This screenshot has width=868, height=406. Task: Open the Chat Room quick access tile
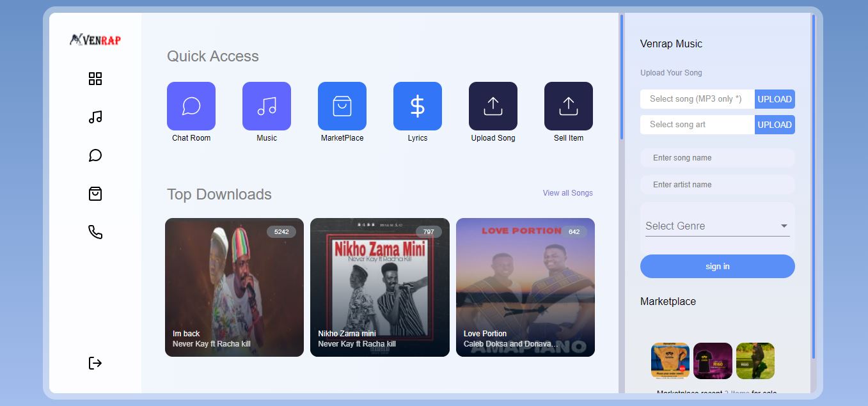pyautogui.click(x=191, y=106)
